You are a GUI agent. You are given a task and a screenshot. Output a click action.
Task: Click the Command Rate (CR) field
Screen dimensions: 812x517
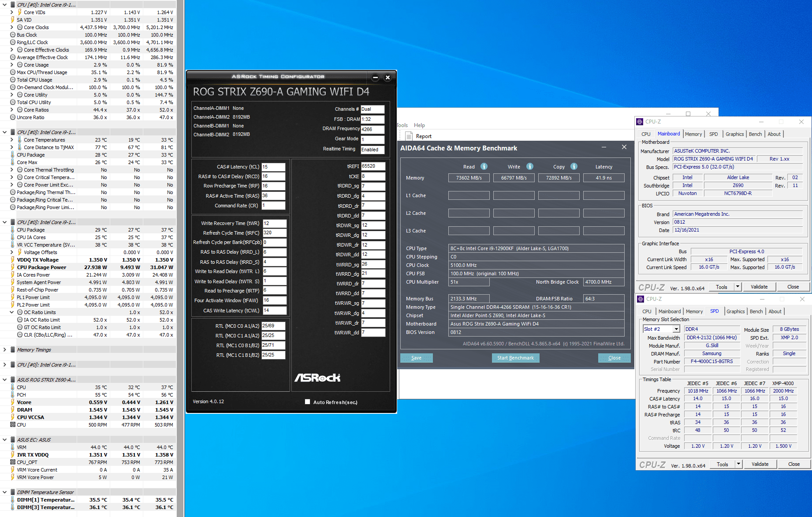[x=273, y=206]
